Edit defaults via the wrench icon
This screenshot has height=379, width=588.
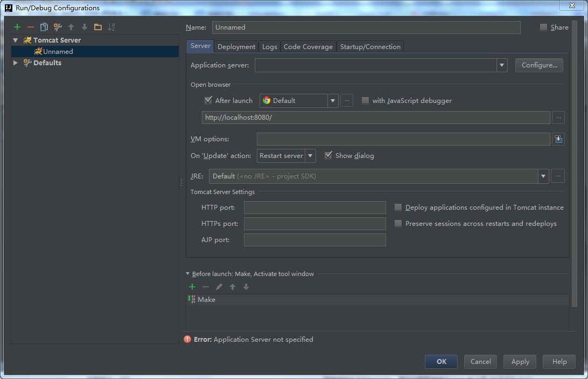58,27
